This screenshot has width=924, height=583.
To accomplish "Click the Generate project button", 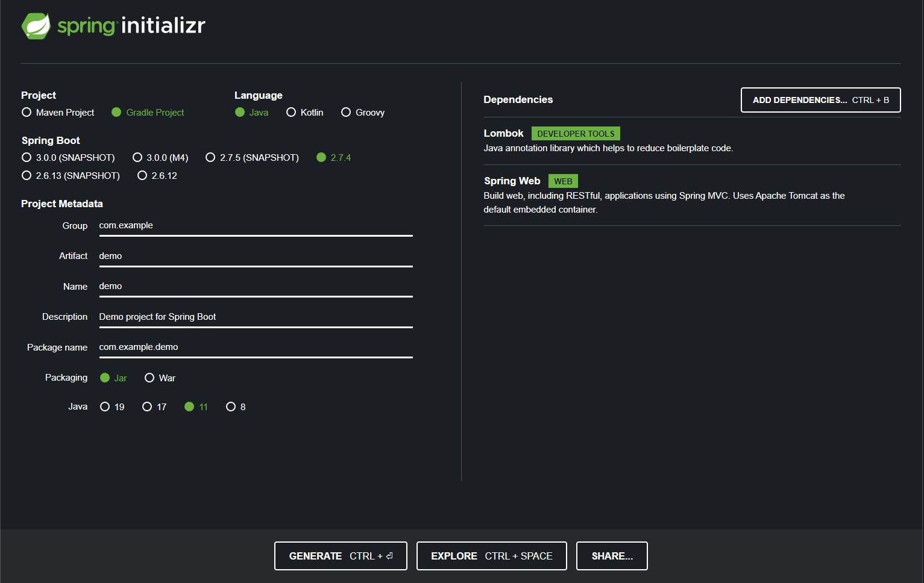I will (341, 556).
